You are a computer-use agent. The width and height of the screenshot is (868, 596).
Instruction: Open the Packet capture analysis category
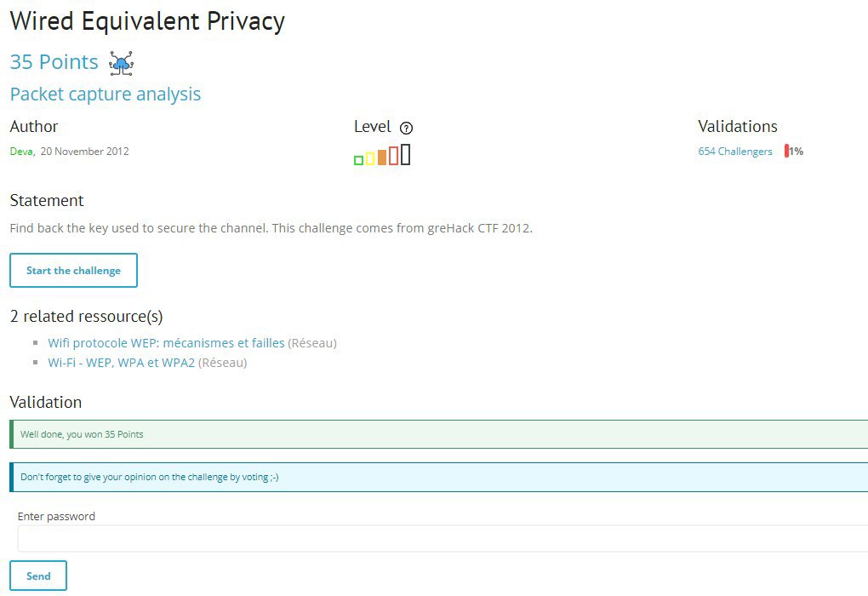point(106,95)
